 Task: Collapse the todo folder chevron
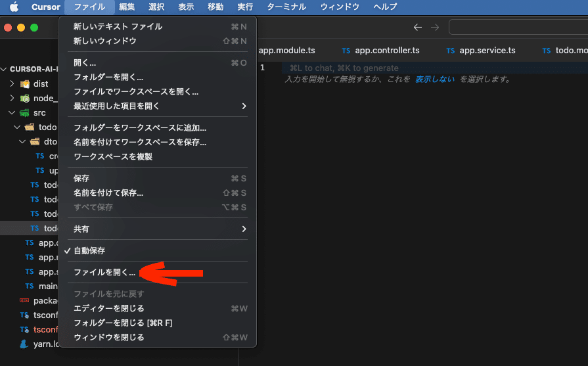coord(17,127)
